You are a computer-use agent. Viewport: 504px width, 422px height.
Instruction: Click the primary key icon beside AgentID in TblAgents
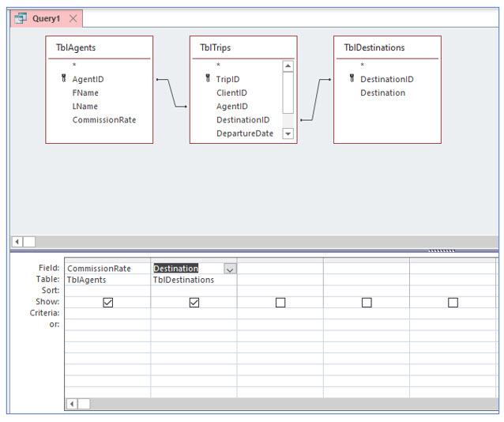[64, 78]
